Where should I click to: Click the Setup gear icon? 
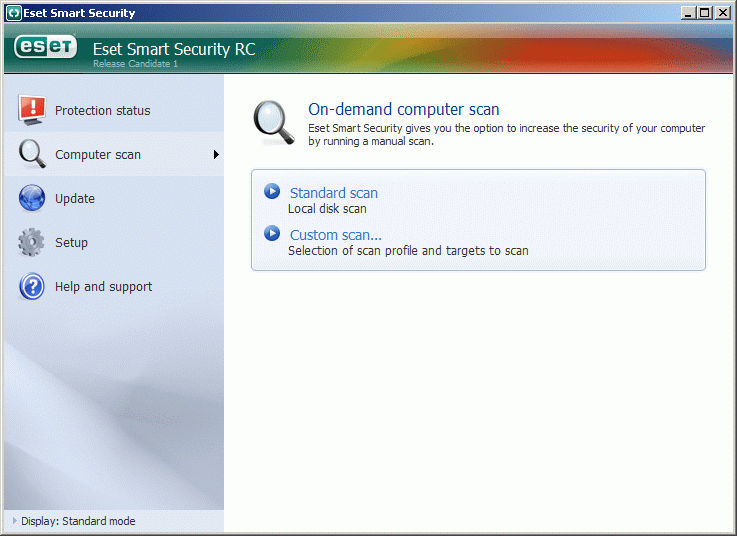(32, 242)
